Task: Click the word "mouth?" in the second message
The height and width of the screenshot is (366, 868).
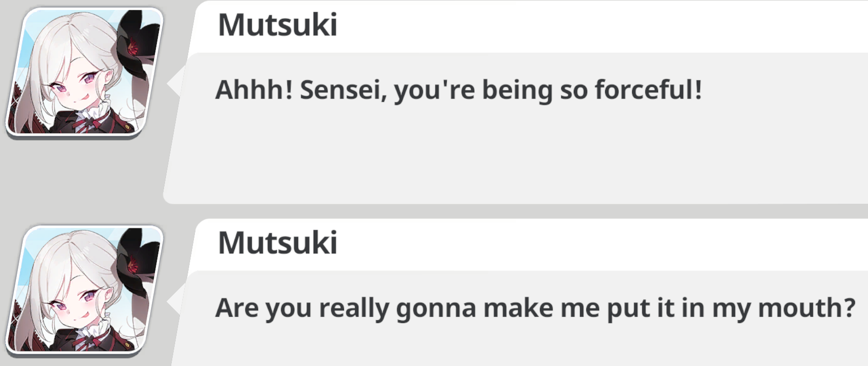Action: point(807,308)
